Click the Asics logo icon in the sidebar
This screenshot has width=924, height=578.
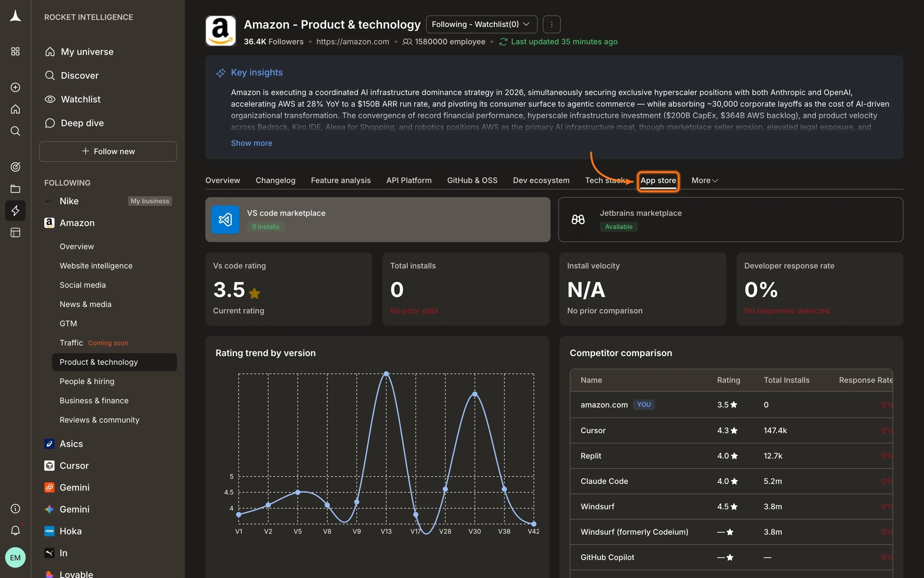point(49,443)
